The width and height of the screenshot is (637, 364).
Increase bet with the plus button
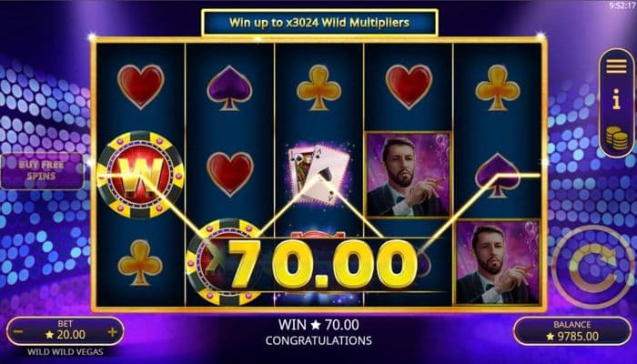tap(113, 332)
